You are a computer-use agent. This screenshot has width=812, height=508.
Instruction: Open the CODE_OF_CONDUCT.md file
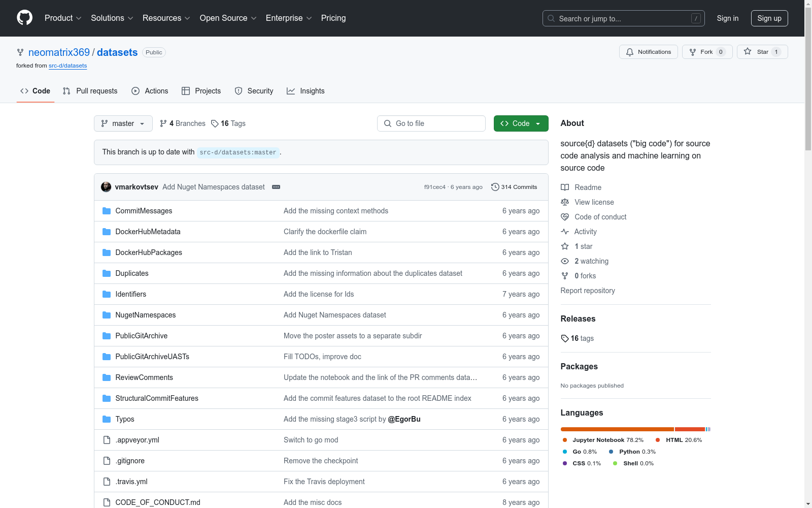(158, 502)
